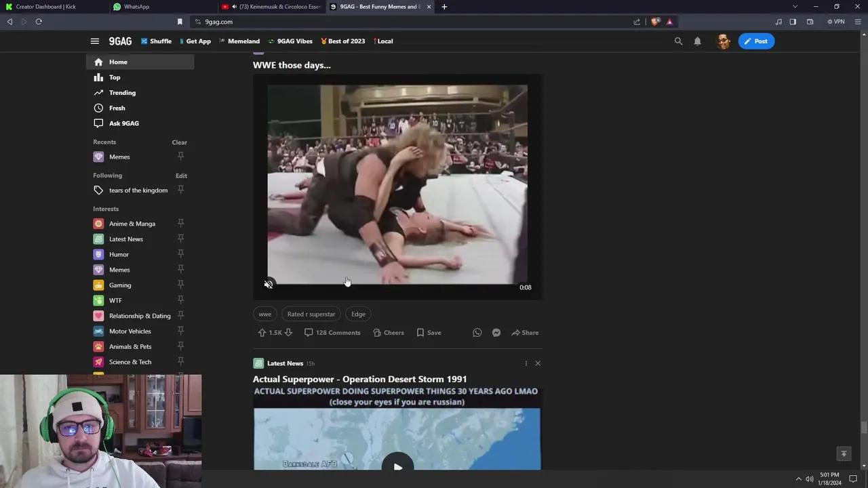
Task: Open 128 Comments on WWE post
Action: point(332,333)
